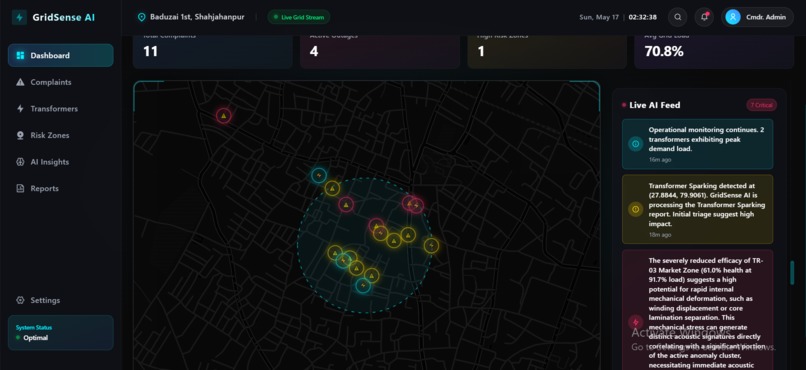Click the active outages value '4'

coord(314,51)
